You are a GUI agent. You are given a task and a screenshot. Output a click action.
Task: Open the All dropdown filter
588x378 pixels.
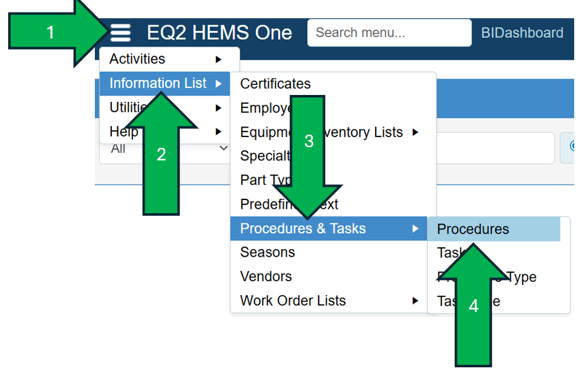(163, 149)
